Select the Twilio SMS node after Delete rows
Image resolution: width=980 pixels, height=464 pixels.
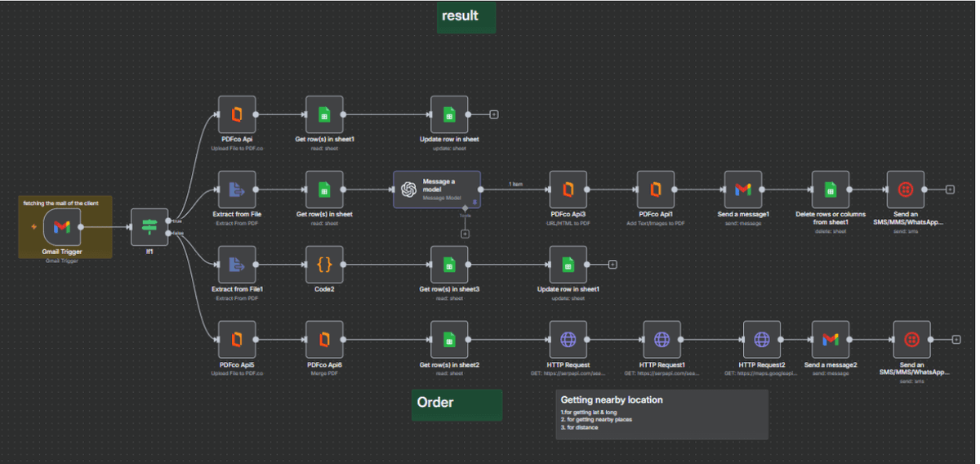905,190
